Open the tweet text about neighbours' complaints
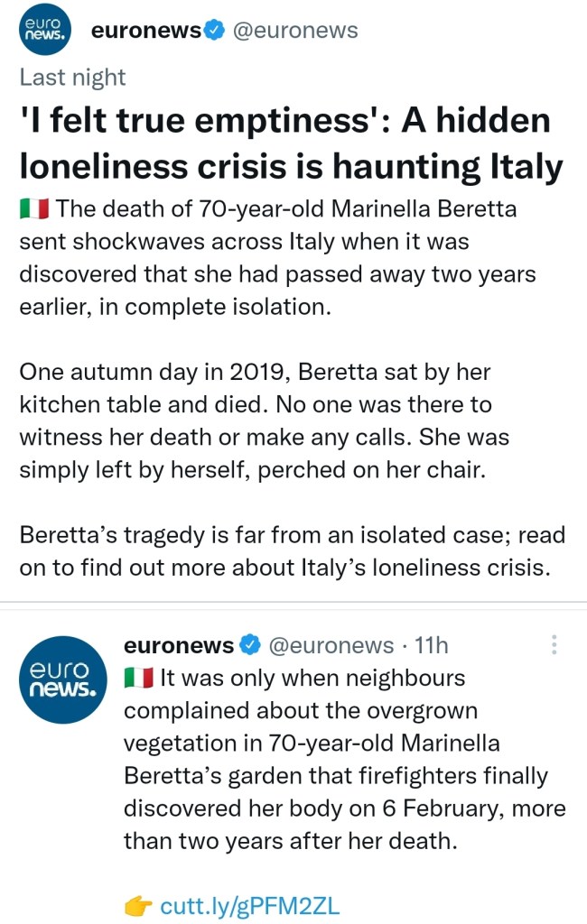 343,760
